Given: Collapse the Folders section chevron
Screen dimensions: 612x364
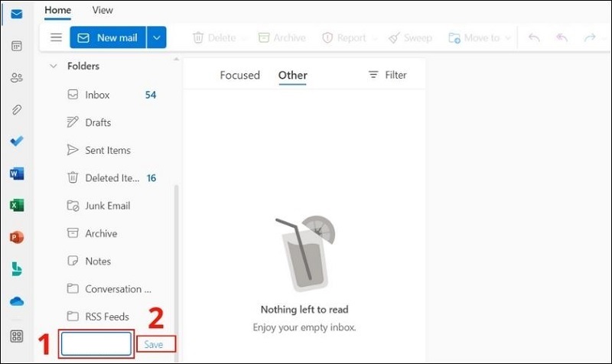Looking at the screenshot, I should (54, 67).
